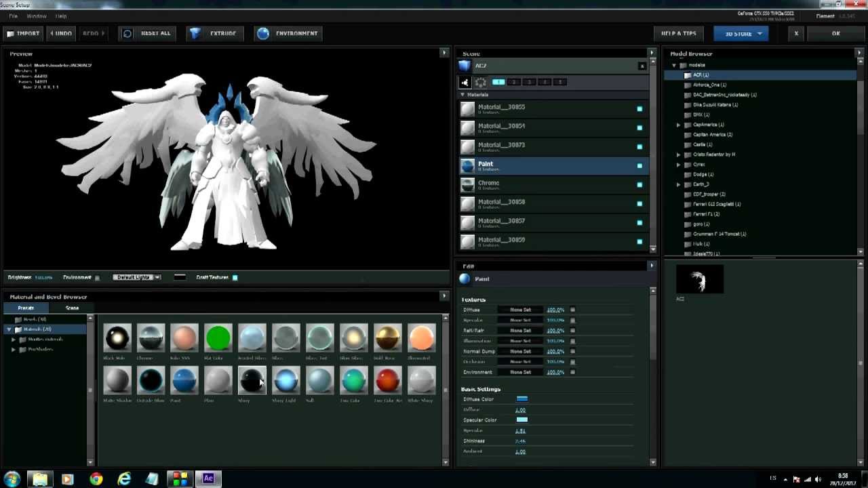
Task: Toggle the Diffuse texture checkbox
Action: pos(572,310)
